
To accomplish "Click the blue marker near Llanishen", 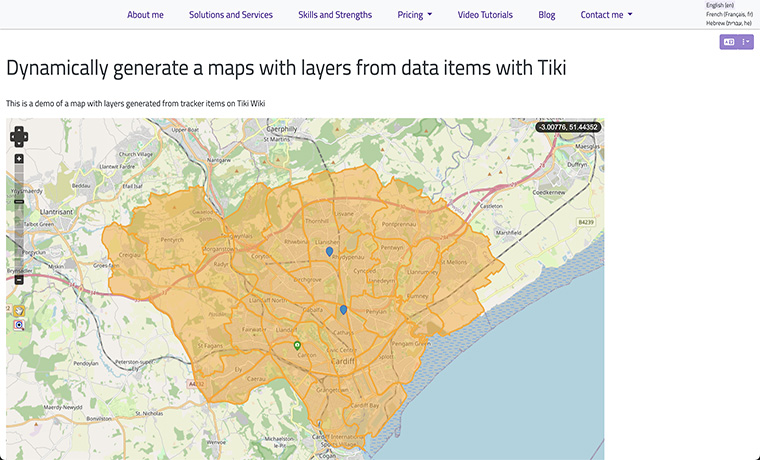I will tap(329, 252).
